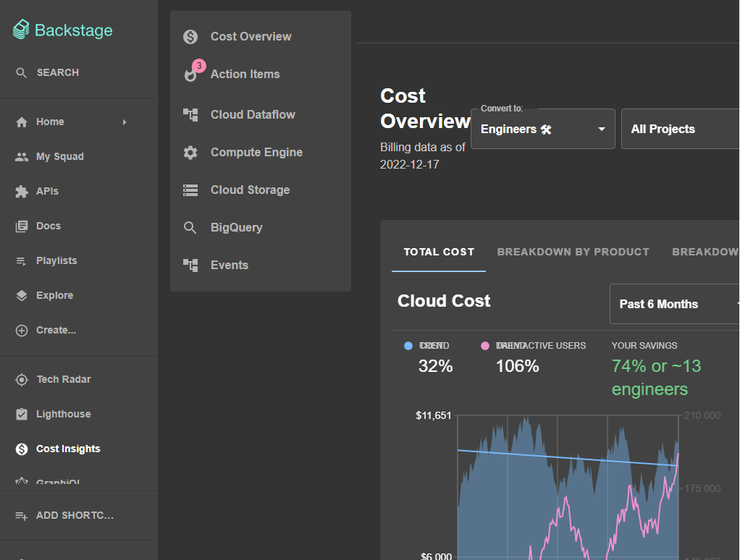Select the Cost Insights sidebar entry
This screenshot has width=740, height=560.
(x=69, y=449)
